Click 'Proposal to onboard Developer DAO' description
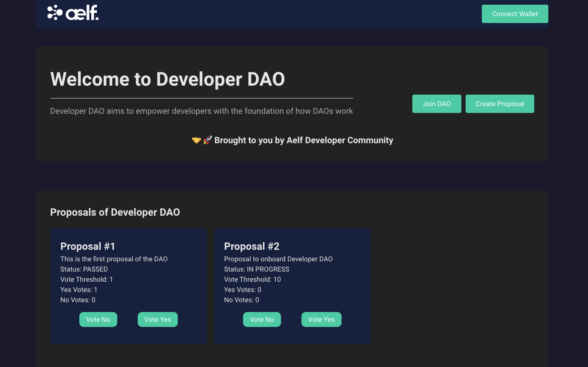This screenshot has width=588, height=367. coord(278,259)
